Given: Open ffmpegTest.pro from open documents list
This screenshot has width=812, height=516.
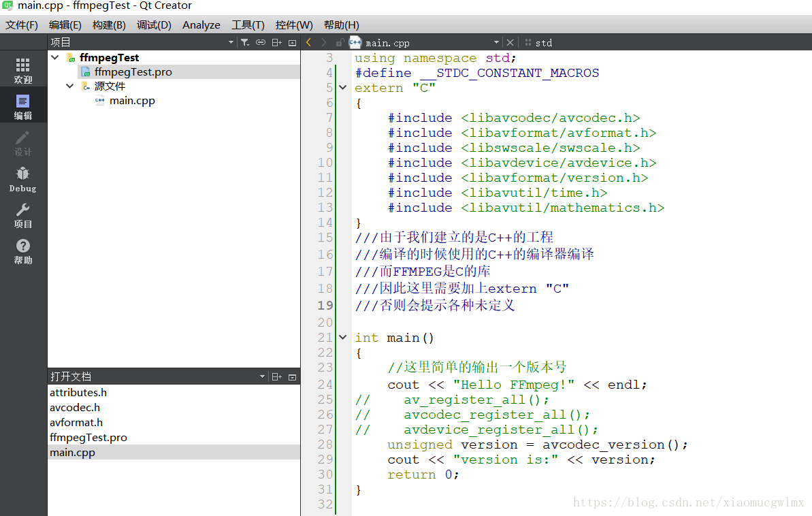Looking at the screenshot, I should coord(88,438).
